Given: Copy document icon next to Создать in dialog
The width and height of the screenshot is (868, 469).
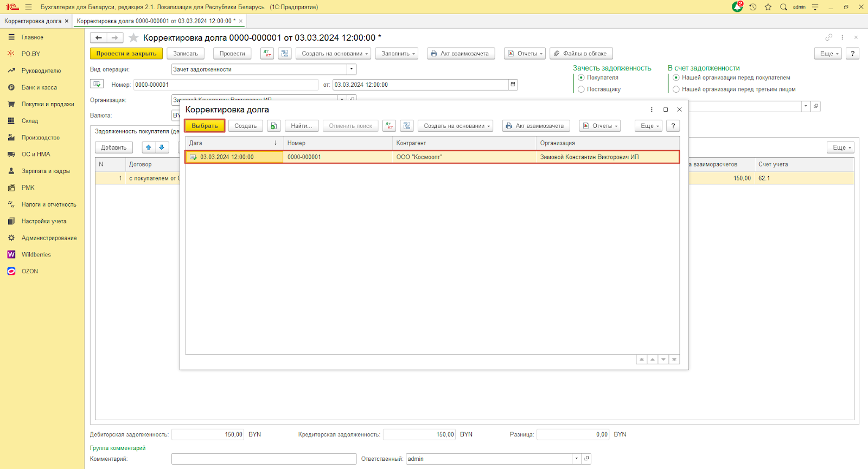Looking at the screenshot, I should [274, 126].
